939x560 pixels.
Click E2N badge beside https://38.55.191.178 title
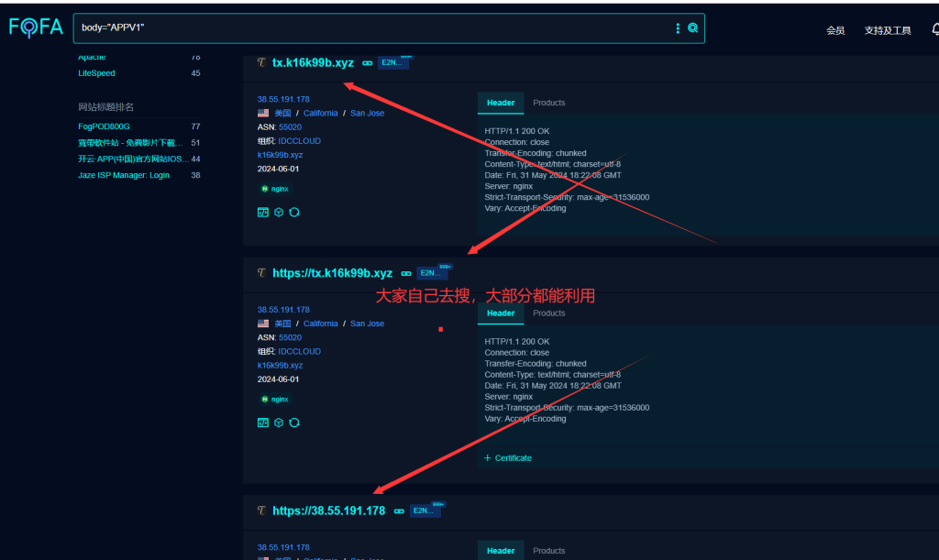pos(425,511)
